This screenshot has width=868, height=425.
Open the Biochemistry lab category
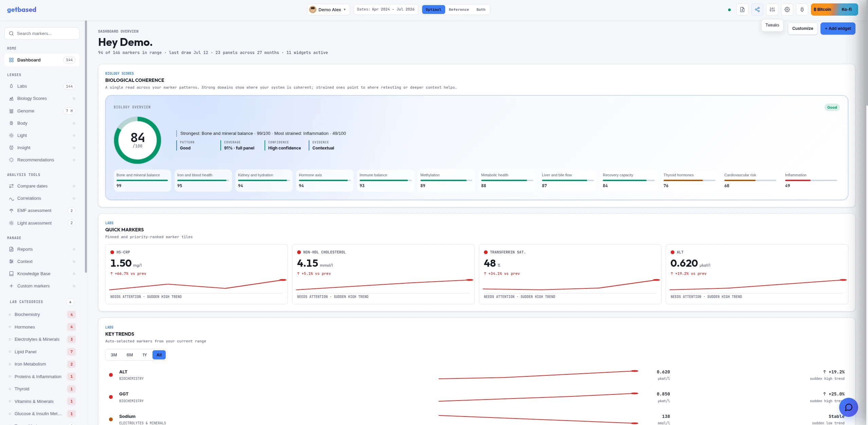42,315
